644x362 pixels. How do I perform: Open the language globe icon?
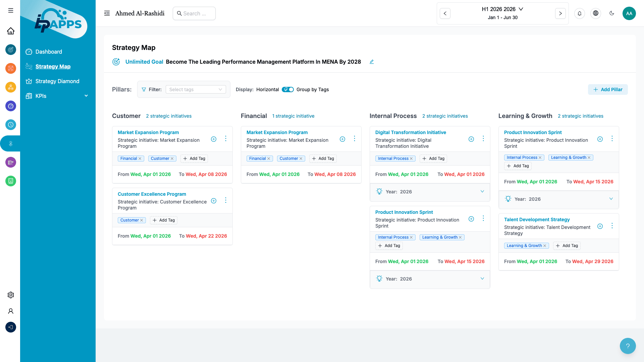(x=595, y=13)
